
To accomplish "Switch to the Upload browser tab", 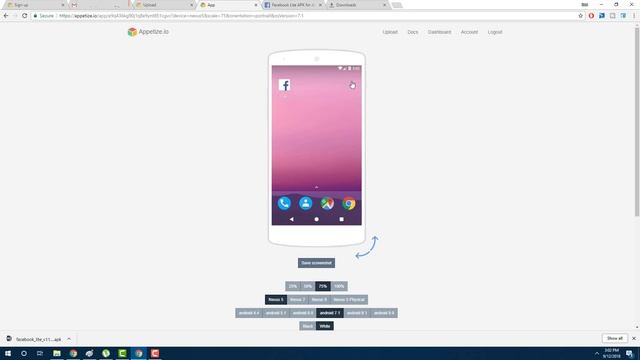I will click(164, 5).
